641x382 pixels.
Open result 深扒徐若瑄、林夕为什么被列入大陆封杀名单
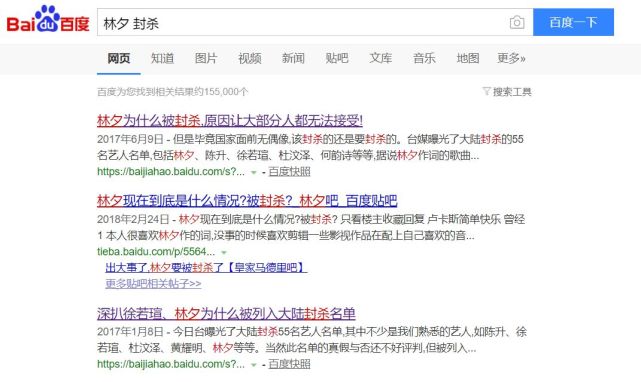point(226,313)
